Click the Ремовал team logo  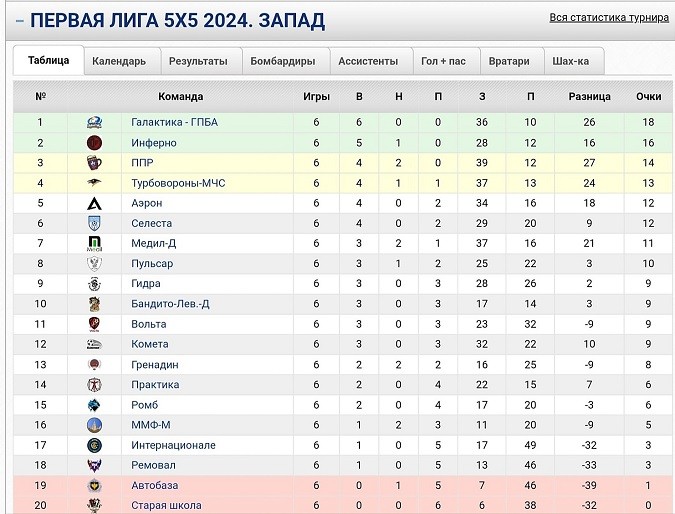click(94, 465)
